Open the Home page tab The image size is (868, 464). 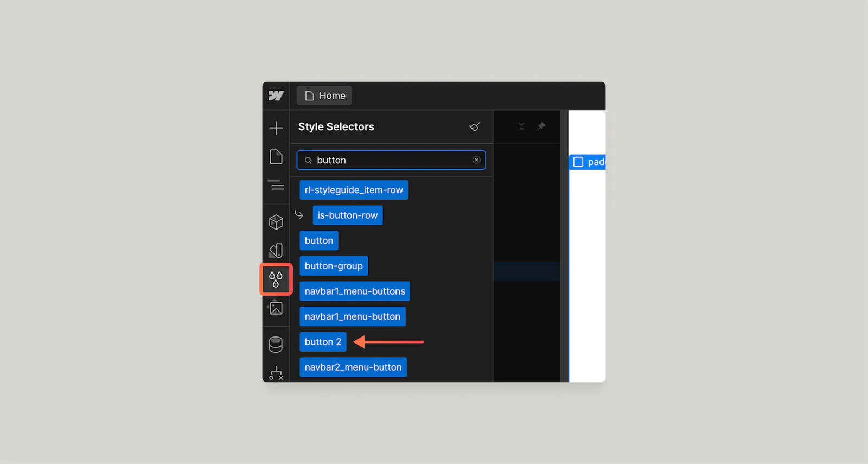tap(324, 96)
